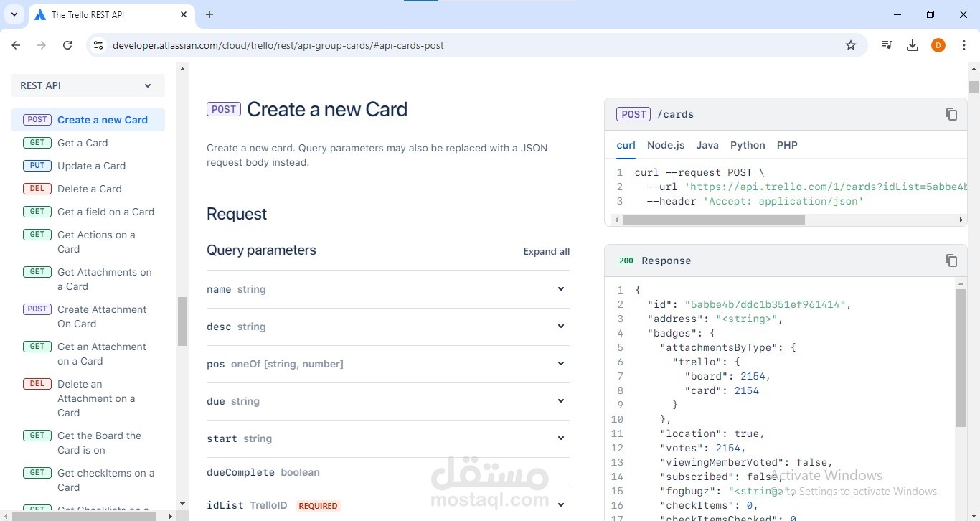Click the Create a new Card heading

[x=327, y=109]
